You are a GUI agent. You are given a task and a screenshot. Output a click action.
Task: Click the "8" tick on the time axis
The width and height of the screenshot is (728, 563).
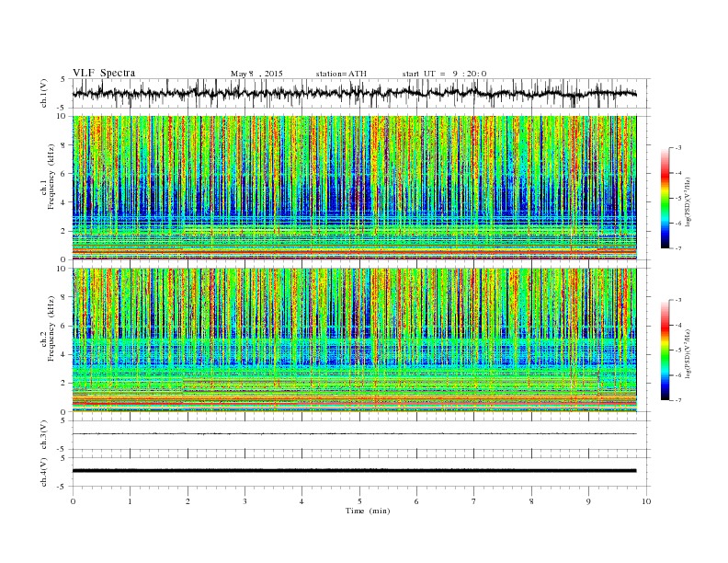531,501
